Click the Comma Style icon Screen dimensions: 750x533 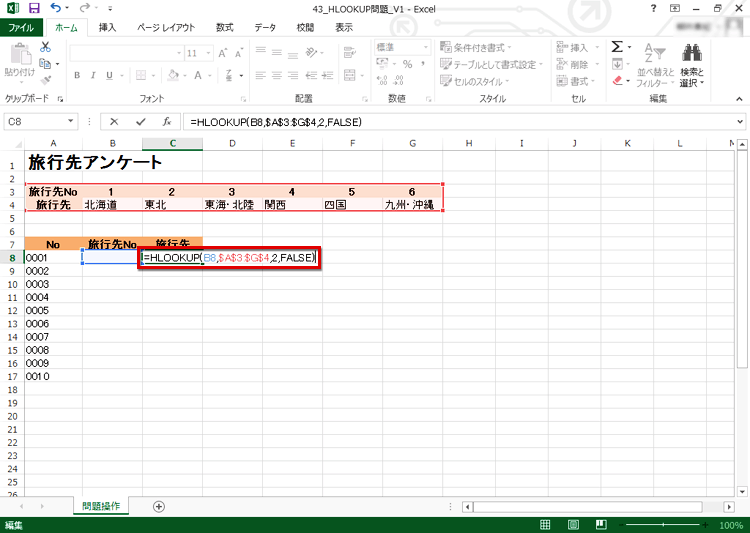(423, 64)
